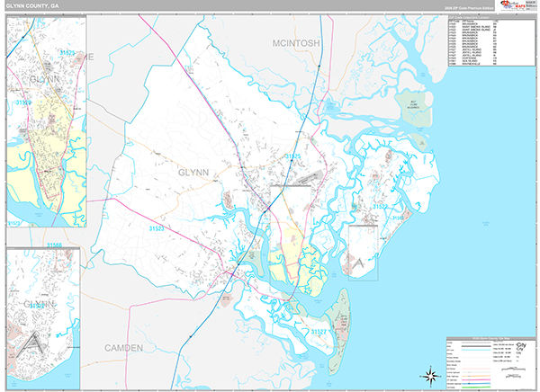Click the 31525 ZIP label on main map
The width and height of the screenshot is (540, 392).
pyautogui.click(x=292, y=156)
